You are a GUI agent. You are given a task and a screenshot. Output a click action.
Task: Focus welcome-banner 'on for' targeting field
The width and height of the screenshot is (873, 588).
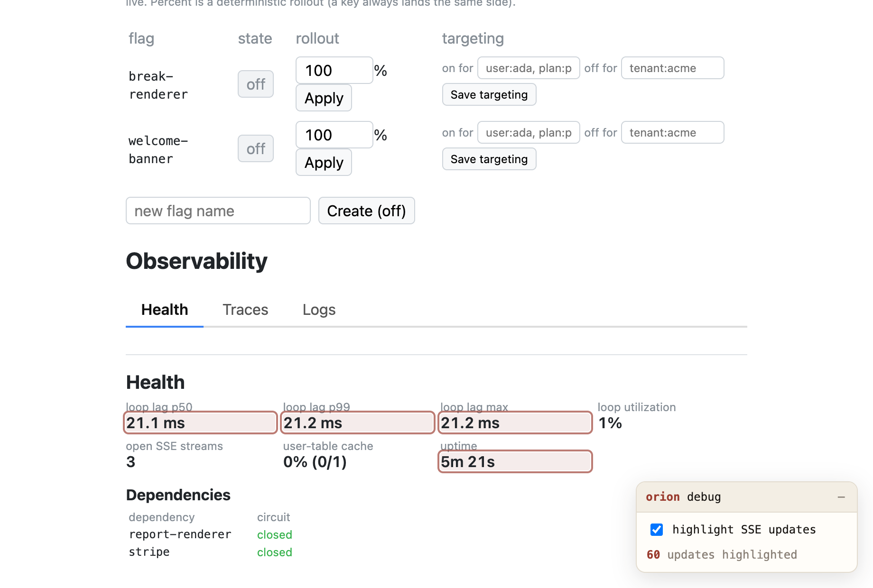(x=529, y=132)
